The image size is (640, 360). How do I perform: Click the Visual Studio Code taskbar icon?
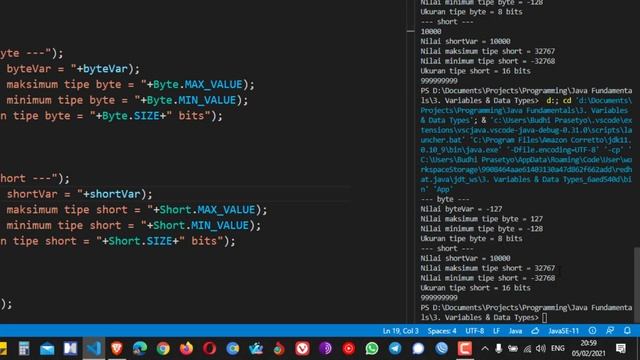click(94, 349)
